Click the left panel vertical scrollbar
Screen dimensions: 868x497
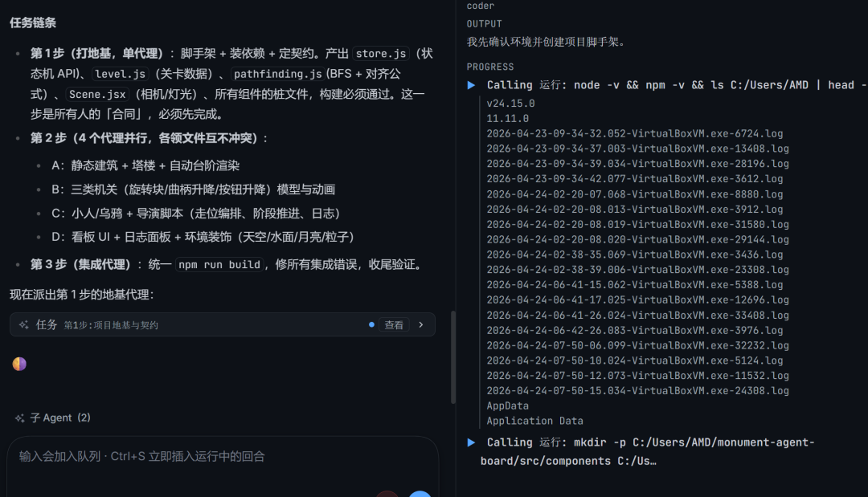pos(453,357)
